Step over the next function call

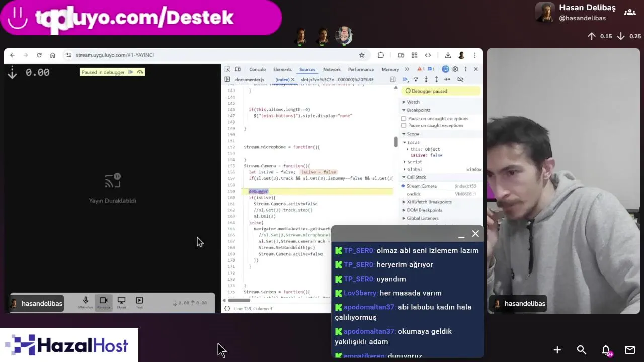tap(416, 79)
